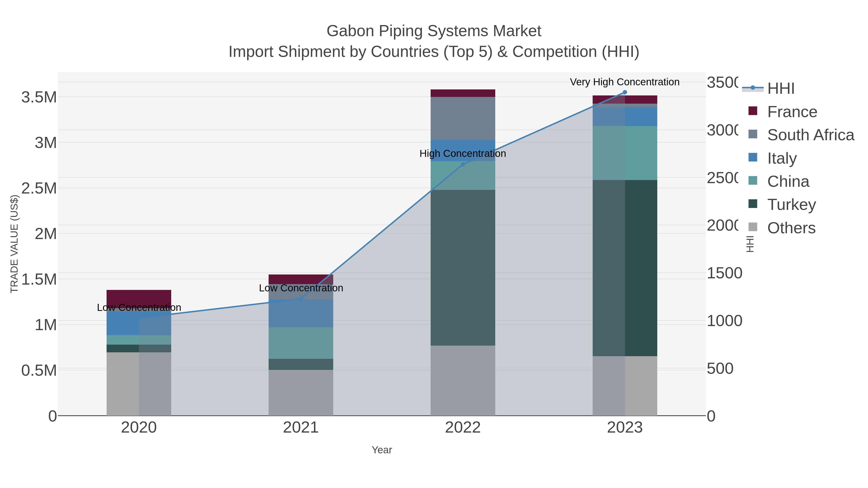Click the South Africa segment of 2022 bar
Image resolution: width=868 pixels, height=488 pixels.
point(463,119)
